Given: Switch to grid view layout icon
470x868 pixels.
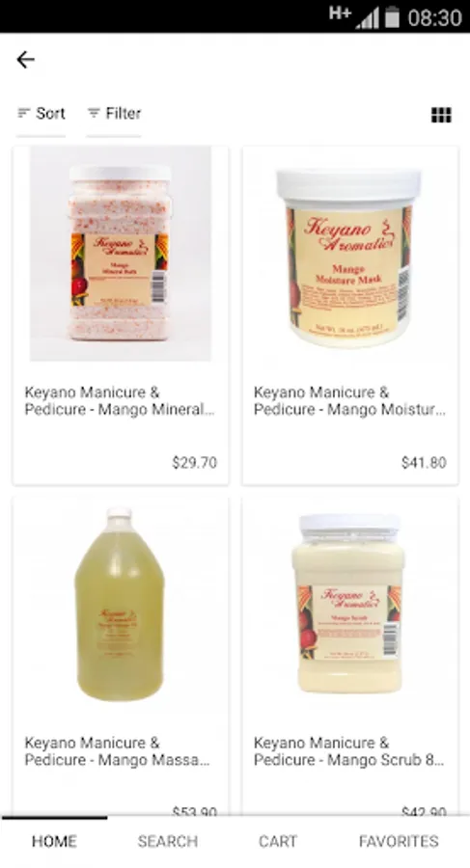Looking at the screenshot, I should [x=441, y=115].
